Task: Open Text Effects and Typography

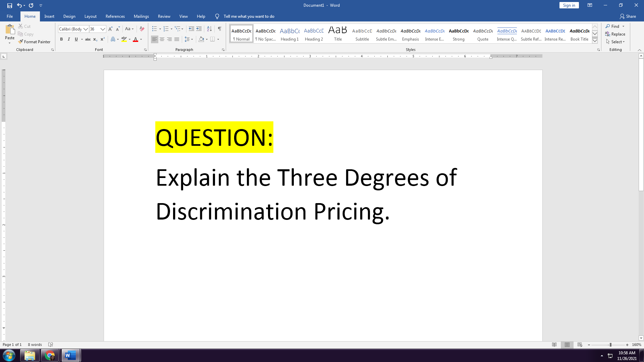Action: pyautogui.click(x=113, y=39)
